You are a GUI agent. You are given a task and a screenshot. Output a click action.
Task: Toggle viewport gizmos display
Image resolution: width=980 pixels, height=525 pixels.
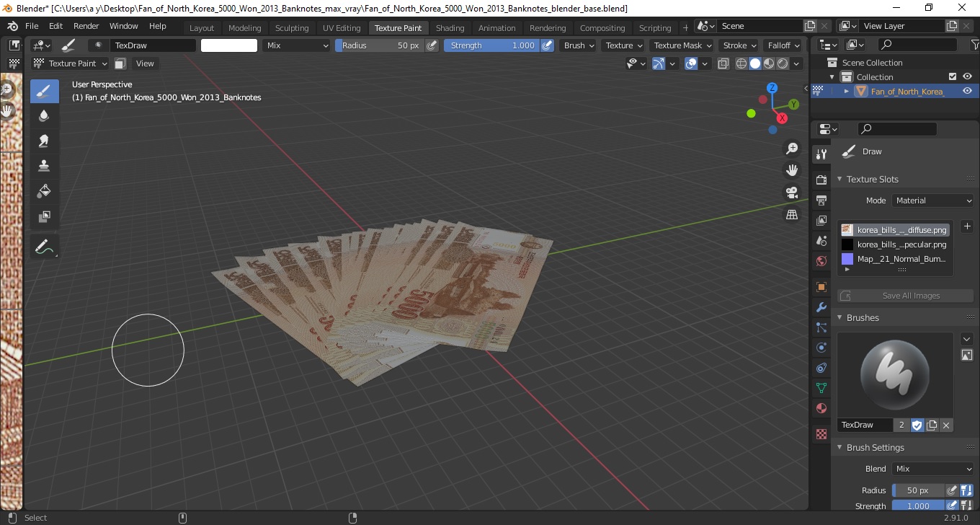[x=659, y=63]
